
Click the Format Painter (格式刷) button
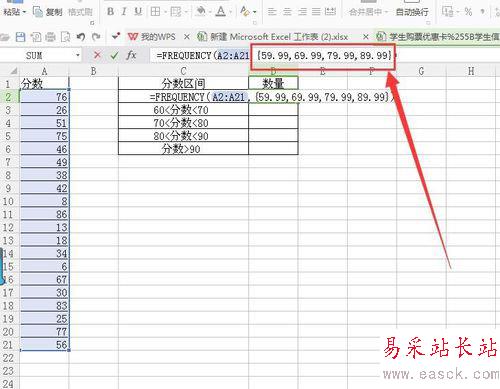[x=80, y=12]
